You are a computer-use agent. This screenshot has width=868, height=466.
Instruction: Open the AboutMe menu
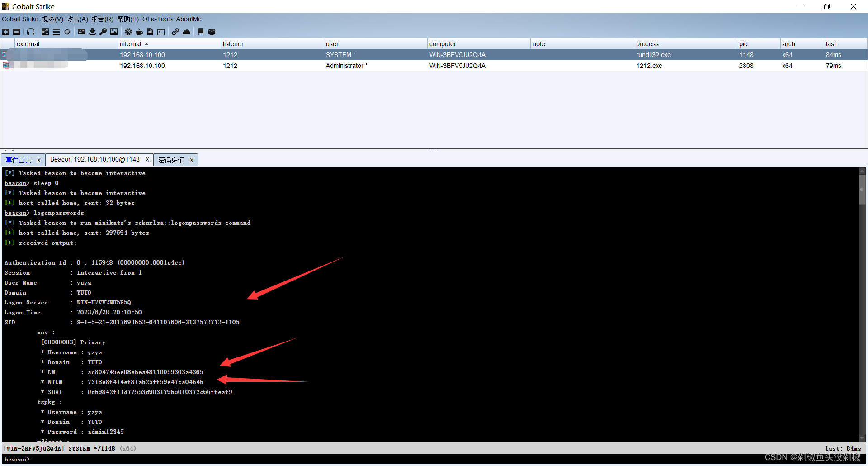click(189, 19)
